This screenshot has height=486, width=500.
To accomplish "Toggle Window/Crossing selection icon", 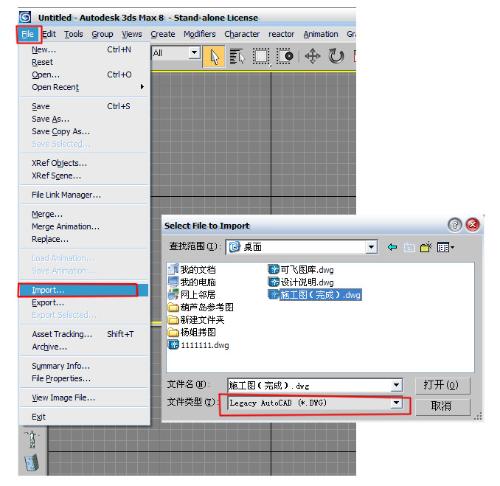I will coord(285,56).
